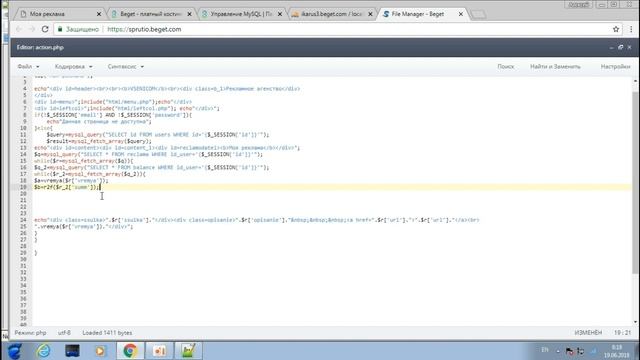Maximize the action.php editor panel
The image size is (640, 360).
(620, 47)
